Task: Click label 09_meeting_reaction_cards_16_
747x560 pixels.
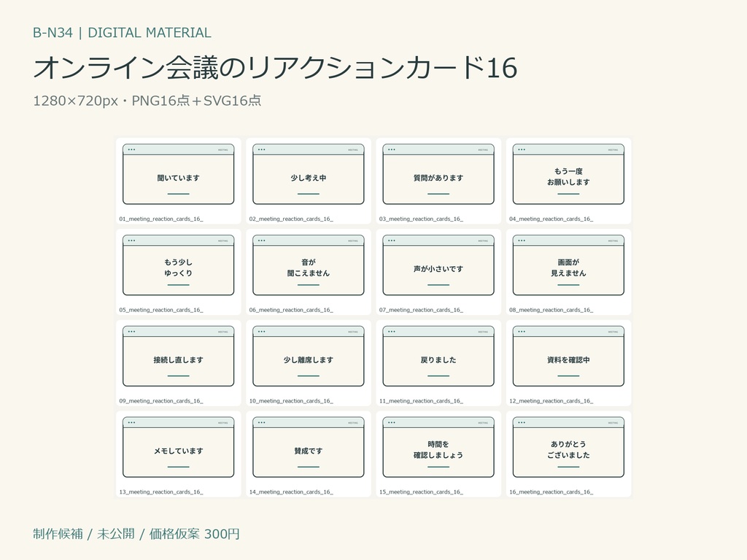Action: [161, 401]
